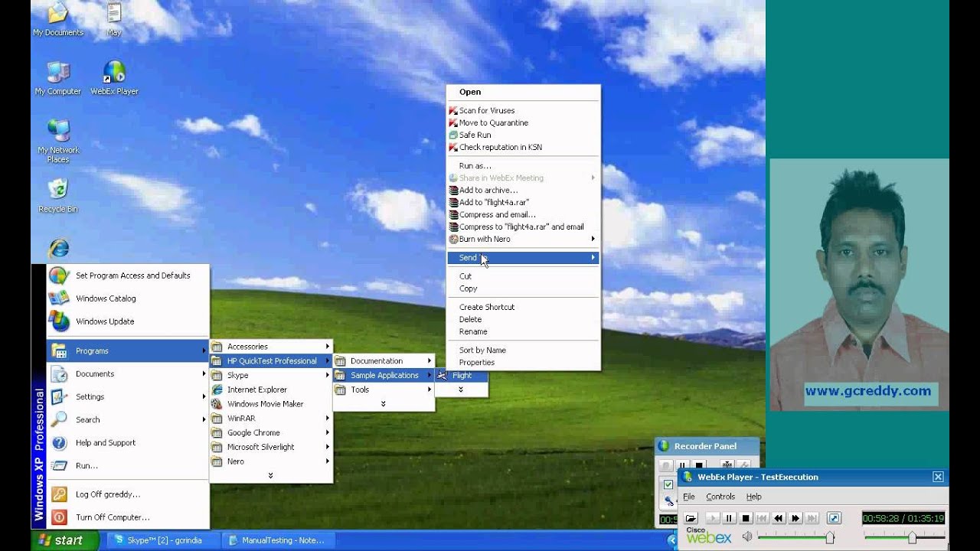Choose Open in the context menu
The width and height of the screenshot is (980, 551).
click(523, 92)
